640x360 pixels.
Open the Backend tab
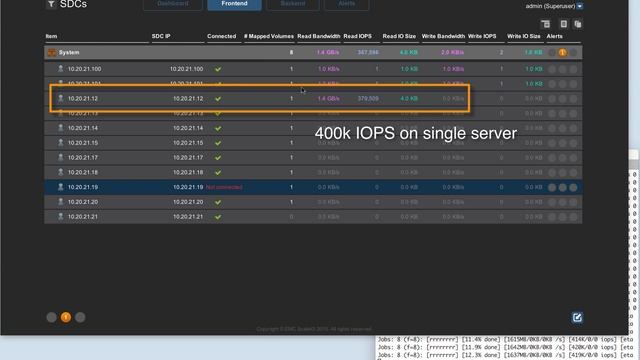pyautogui.click(x=293, y=4)
